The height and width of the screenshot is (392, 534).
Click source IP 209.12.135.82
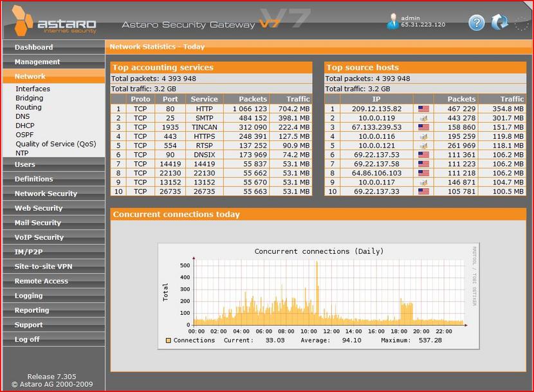pyautogui.click(x=376, y=109)
